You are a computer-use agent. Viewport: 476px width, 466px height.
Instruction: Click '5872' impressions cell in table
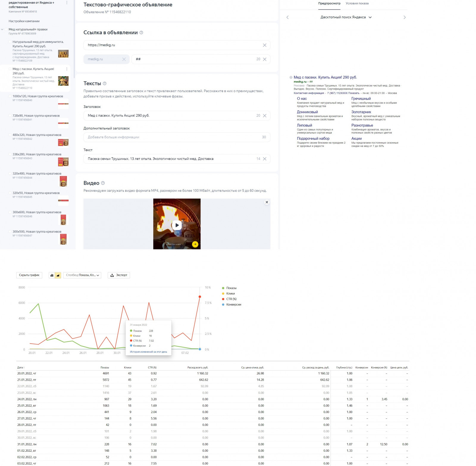pyautogui.click(x=106, y=380)
